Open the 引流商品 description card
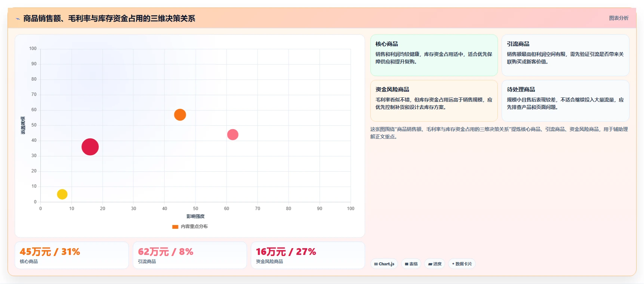 pyautogui.click(x=565, y=55)
